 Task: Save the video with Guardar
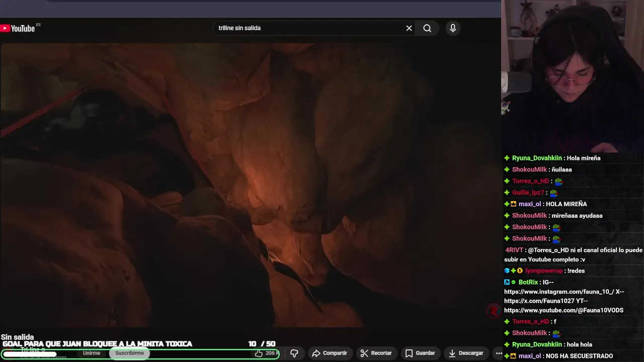click(420, 353)
